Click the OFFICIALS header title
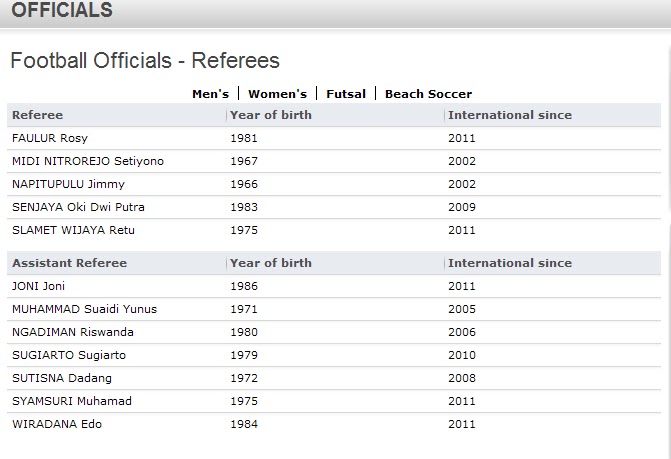 coord(62,10)
